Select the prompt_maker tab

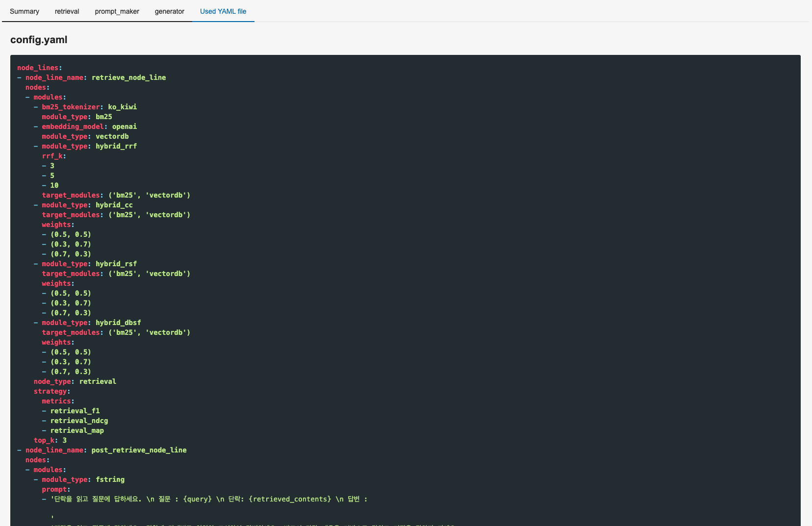pos(117,11)
